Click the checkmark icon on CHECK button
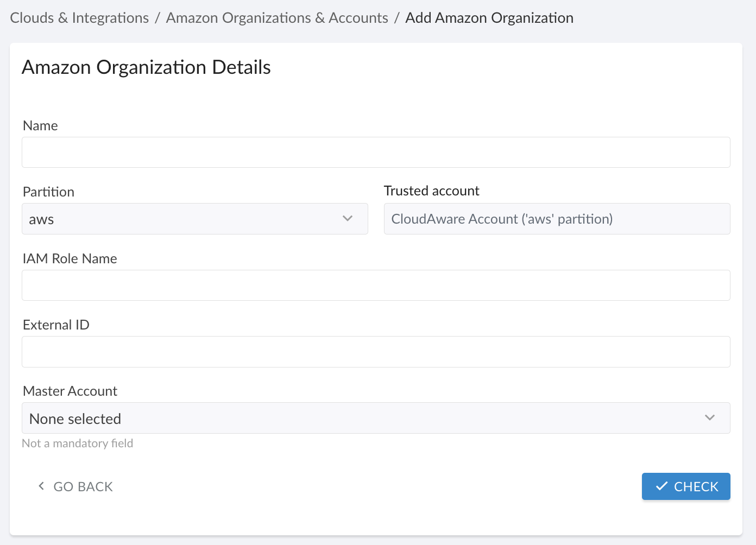This screenshot has height=545, width=756. tap(661, 486)
